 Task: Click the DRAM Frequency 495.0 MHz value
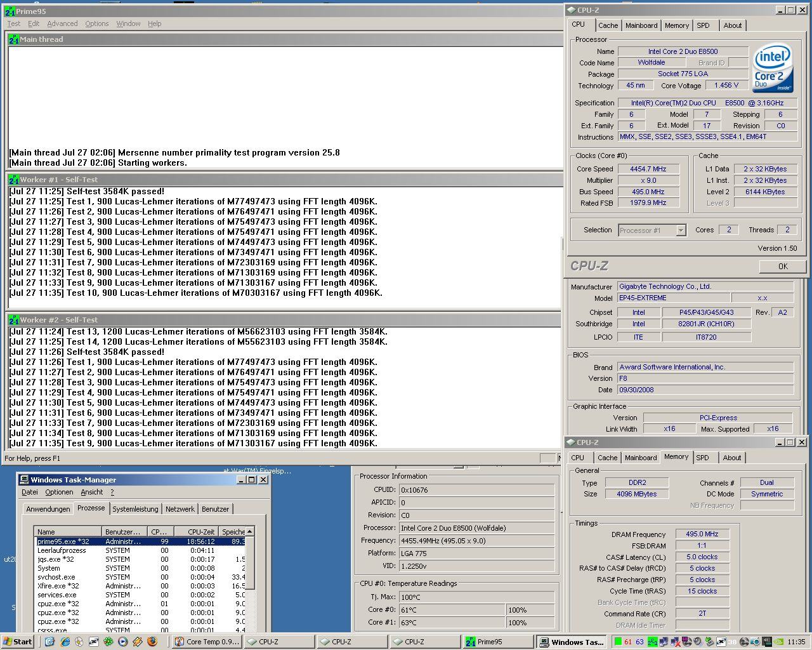pos(702,534)
